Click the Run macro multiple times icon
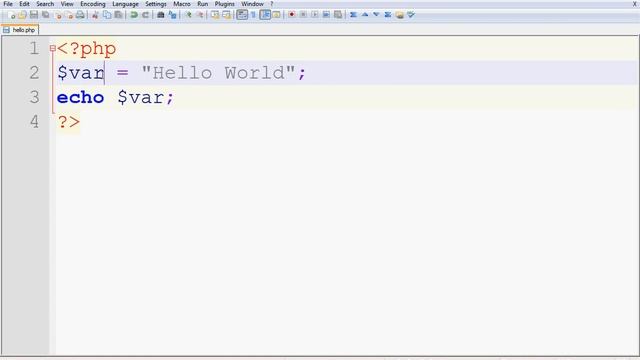 tap(326, 15)
